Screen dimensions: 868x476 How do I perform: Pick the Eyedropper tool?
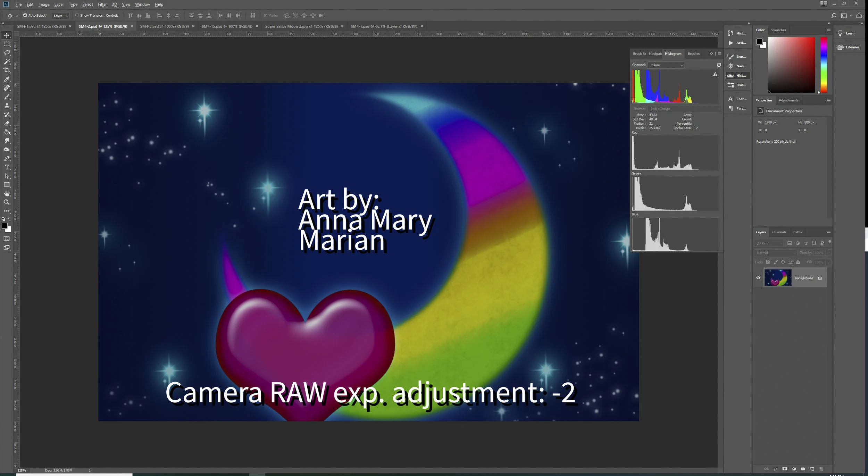[x=7, y=79]
